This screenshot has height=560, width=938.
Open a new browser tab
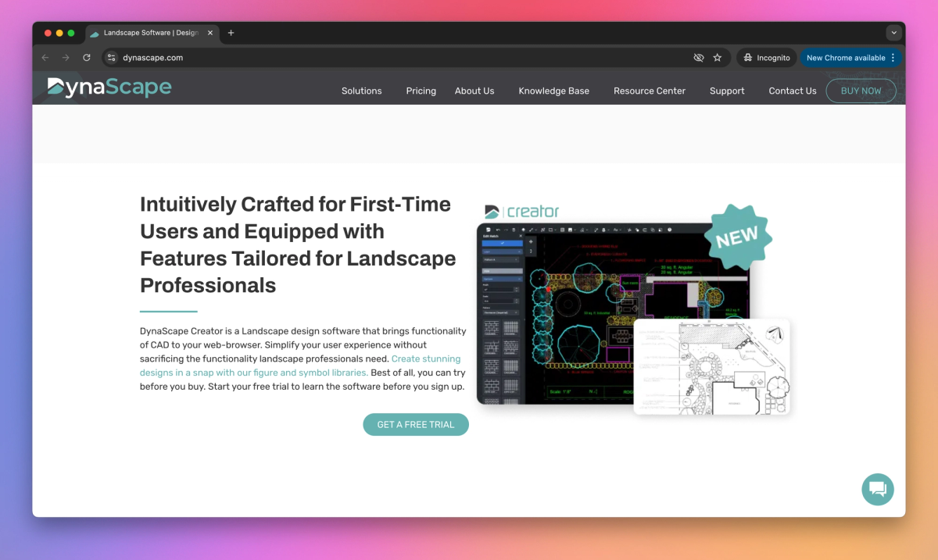(x=231, y=33)
